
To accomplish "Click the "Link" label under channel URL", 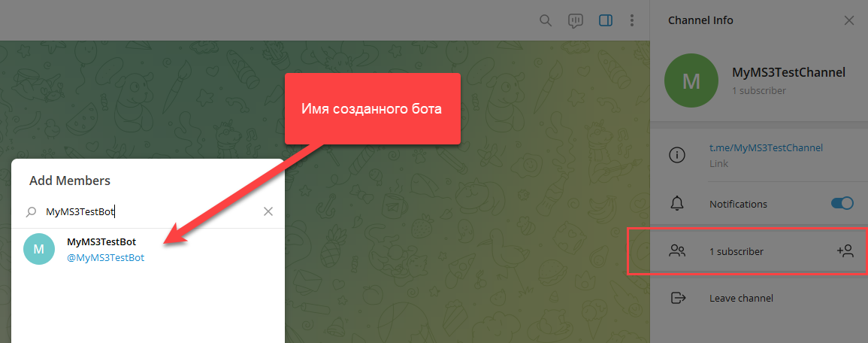I will (x=718, y=164).
